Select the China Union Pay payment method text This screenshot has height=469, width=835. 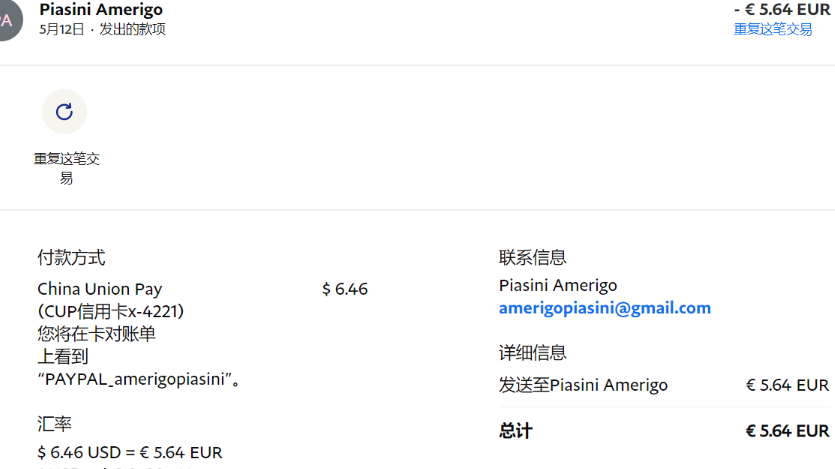point(99,289)
